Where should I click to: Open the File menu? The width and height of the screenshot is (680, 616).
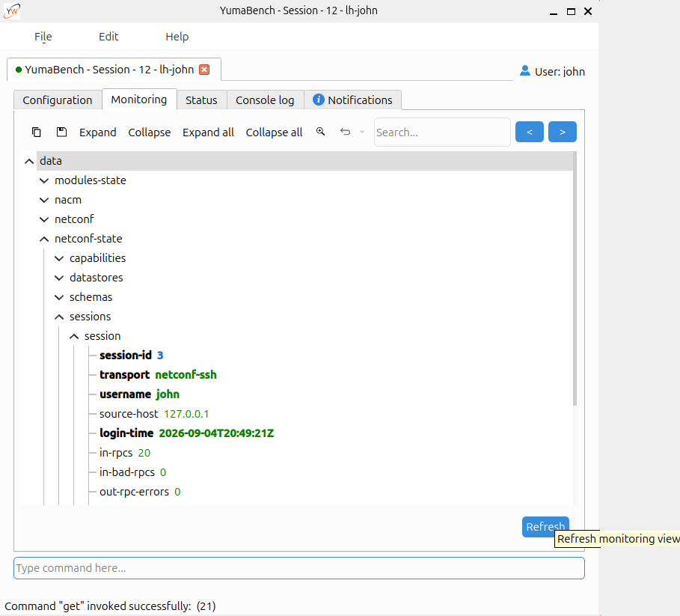coord(43,37)
